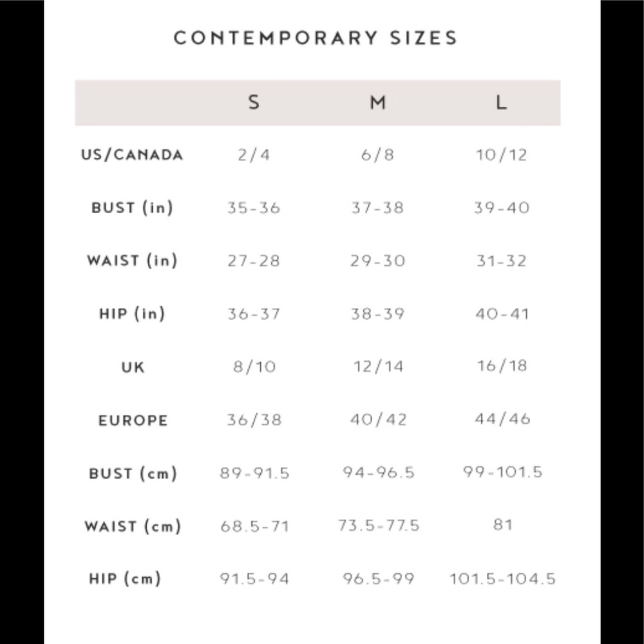Click the 2/4 US size cell
This screenshot has height=644, width=644.
(254, 155)
